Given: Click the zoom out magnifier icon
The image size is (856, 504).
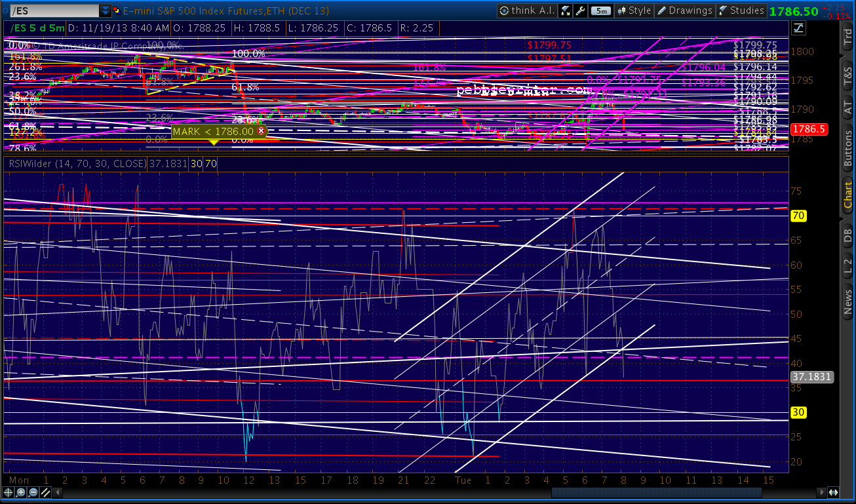Looking at the screenshot, I should (x=33, y=492).
